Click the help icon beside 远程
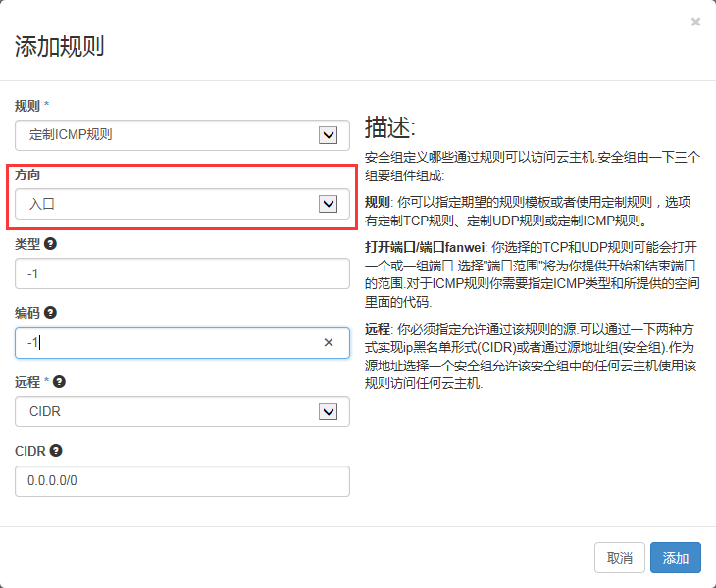 click(x=60, y=381)
